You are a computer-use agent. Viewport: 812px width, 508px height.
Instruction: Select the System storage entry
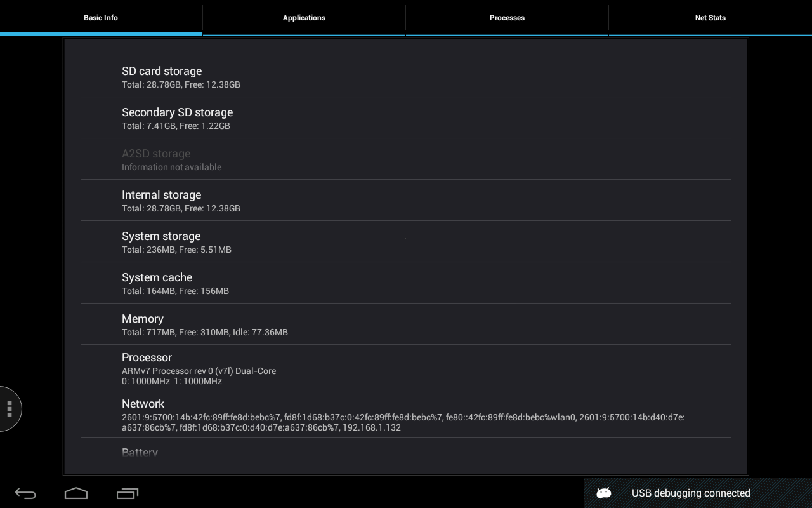[406, 241]
